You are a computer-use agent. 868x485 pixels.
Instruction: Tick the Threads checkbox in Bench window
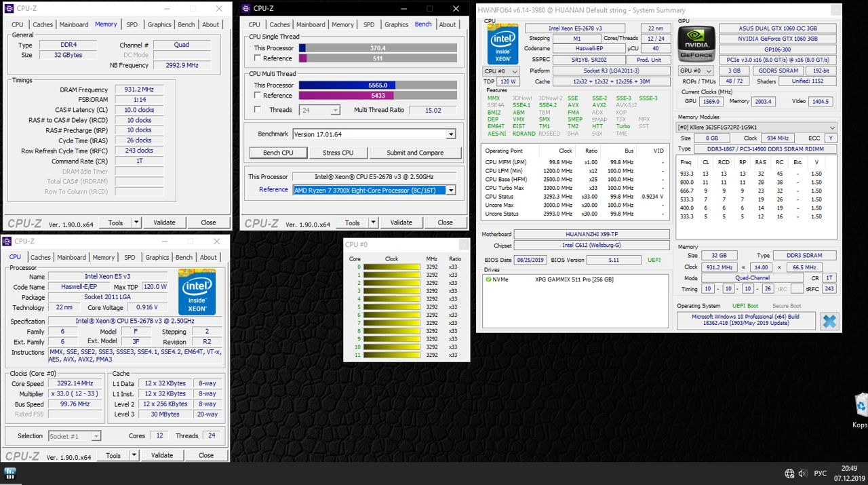point(257,110)
